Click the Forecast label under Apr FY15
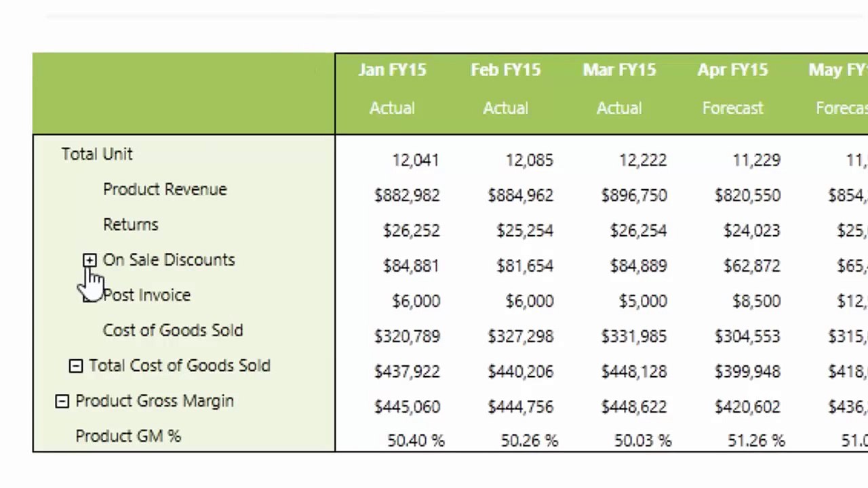 (x=732, y=108)
